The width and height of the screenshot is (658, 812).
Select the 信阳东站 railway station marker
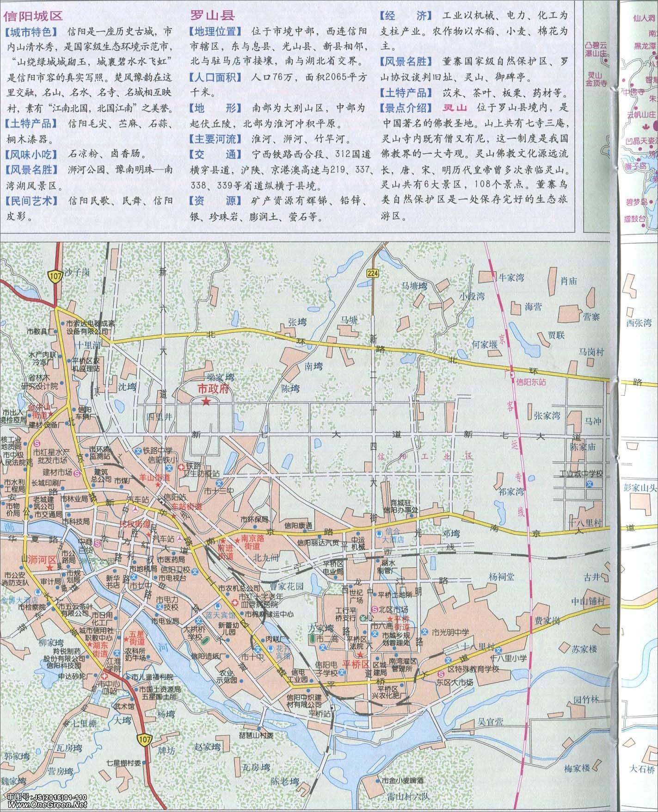[511, 374]
